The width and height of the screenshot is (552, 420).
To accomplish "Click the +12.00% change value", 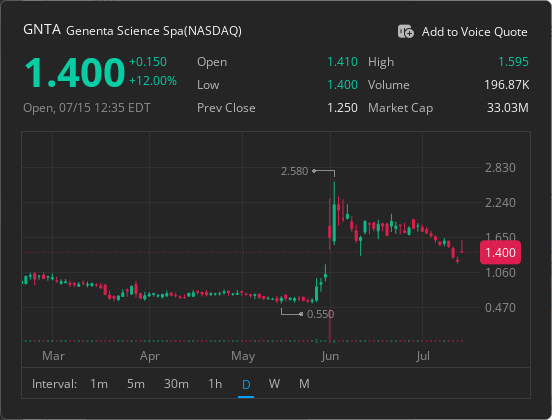I will (x=153, y=81).
